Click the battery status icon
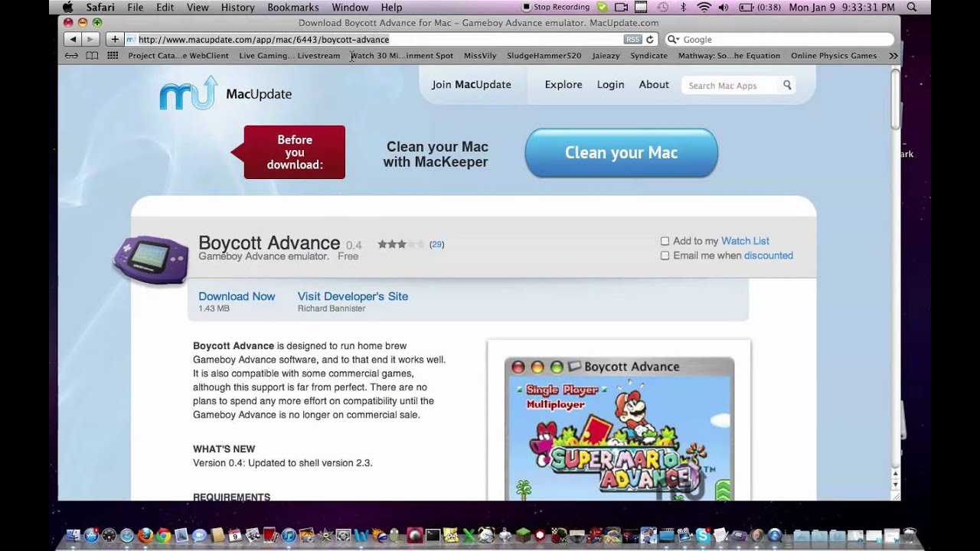The image size is (980, 551). pyautogui.click(x=745, y=8)
